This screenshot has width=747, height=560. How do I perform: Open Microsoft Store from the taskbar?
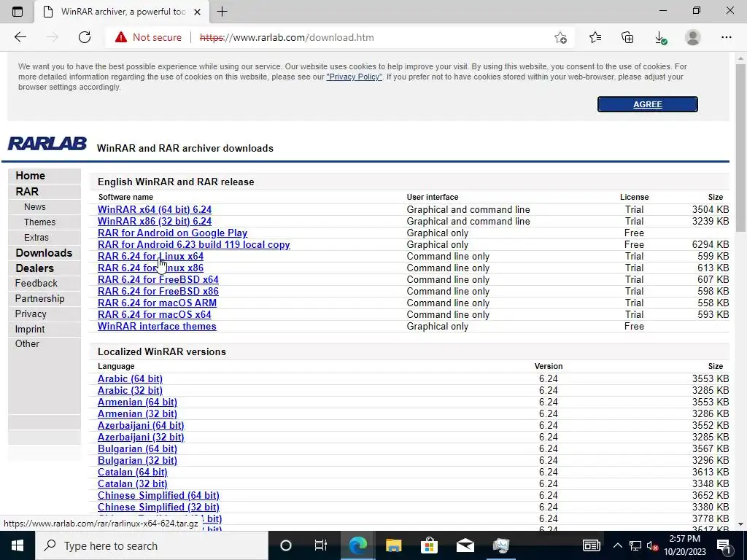(x=429, y=545)
